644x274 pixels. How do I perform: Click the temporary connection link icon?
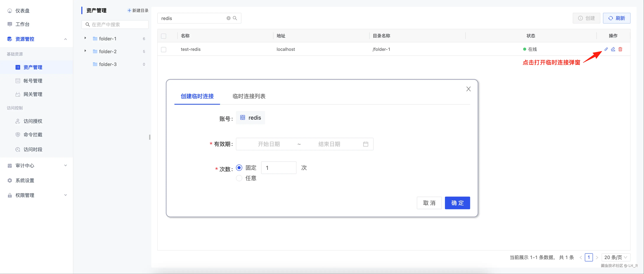pyautogui.click(x=606, y=49)
